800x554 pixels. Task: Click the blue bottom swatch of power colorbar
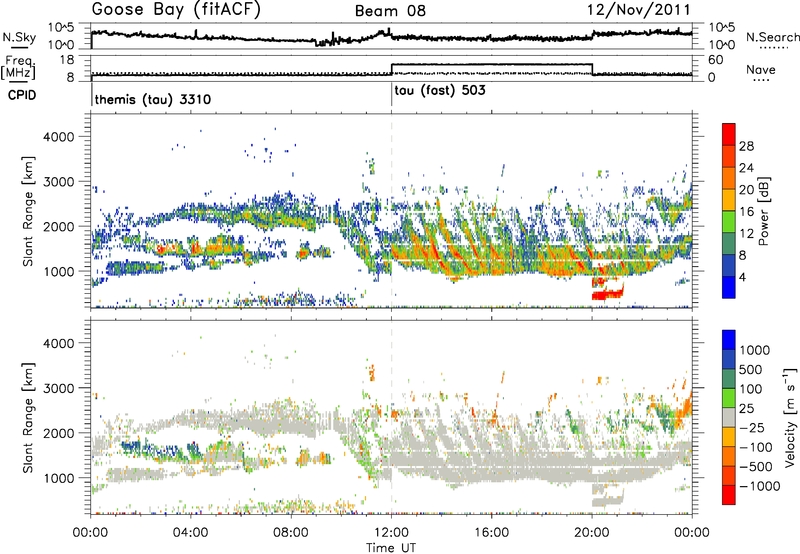(x=729, y=287)
